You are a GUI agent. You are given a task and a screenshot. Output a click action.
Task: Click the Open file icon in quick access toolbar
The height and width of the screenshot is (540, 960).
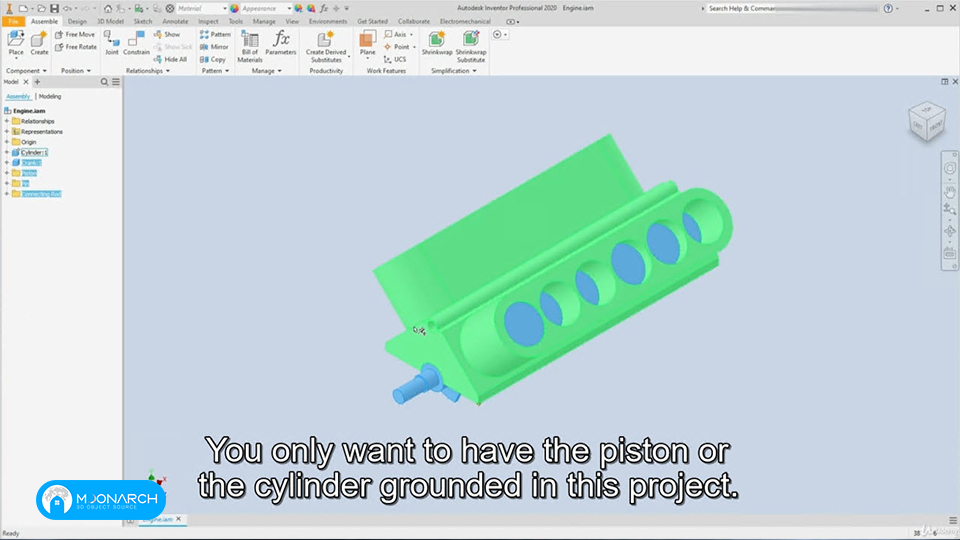click(x=41, y=9)
